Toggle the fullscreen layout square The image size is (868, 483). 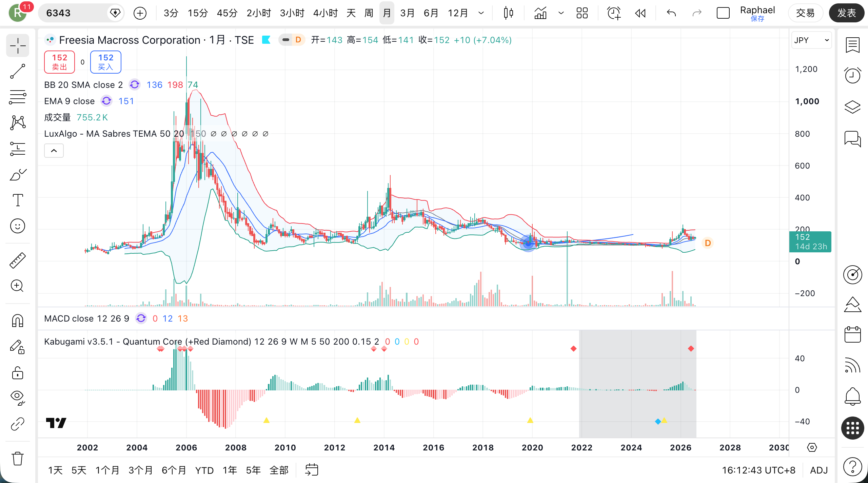pos(723,13)
